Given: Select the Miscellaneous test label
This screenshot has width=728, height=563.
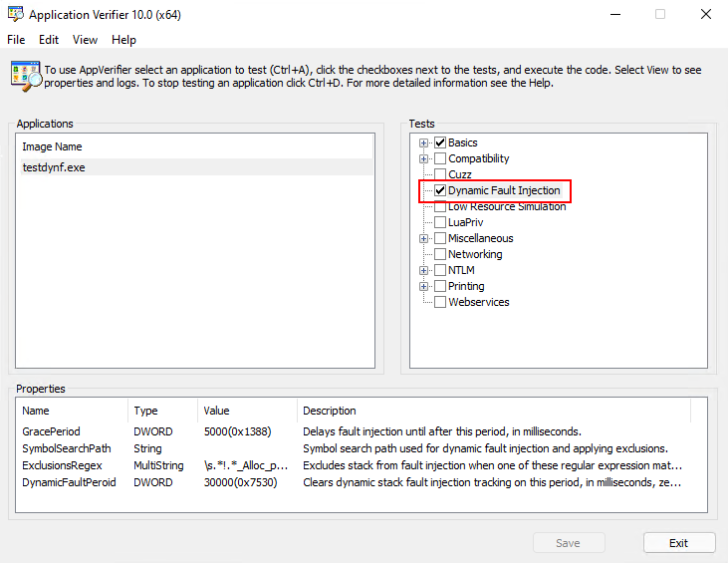Looking at the screenshot, I should click(481, 238).
